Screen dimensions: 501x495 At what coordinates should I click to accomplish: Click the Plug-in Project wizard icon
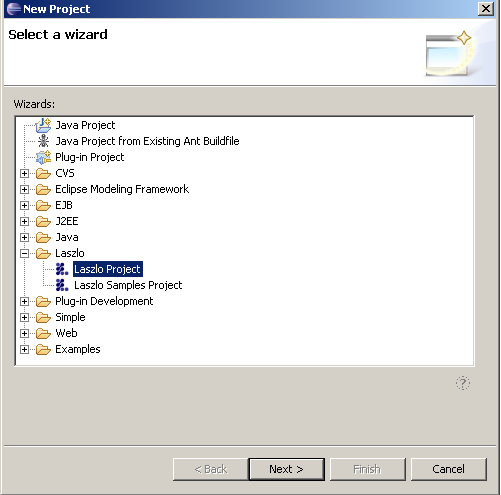tap(43, 157)
